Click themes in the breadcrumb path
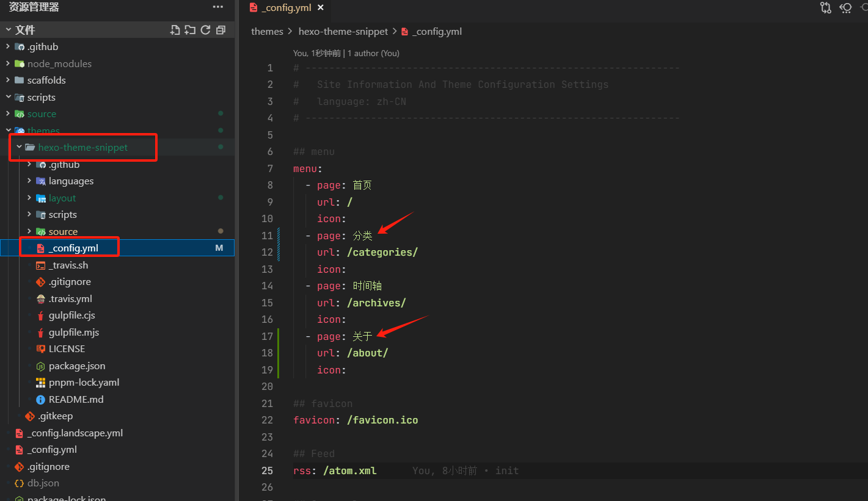The width and height of the screenshot is (868, 501). tap(267, 32)
